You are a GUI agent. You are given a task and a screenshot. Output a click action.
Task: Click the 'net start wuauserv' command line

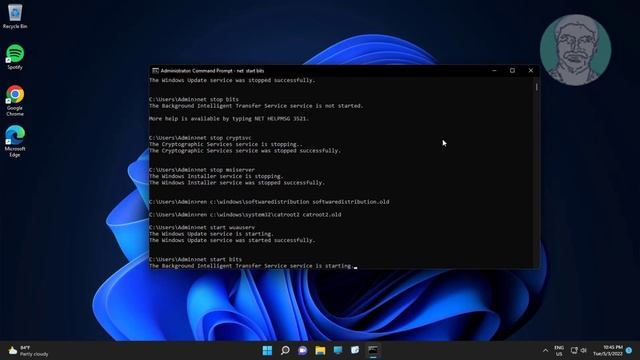point(202,227)
